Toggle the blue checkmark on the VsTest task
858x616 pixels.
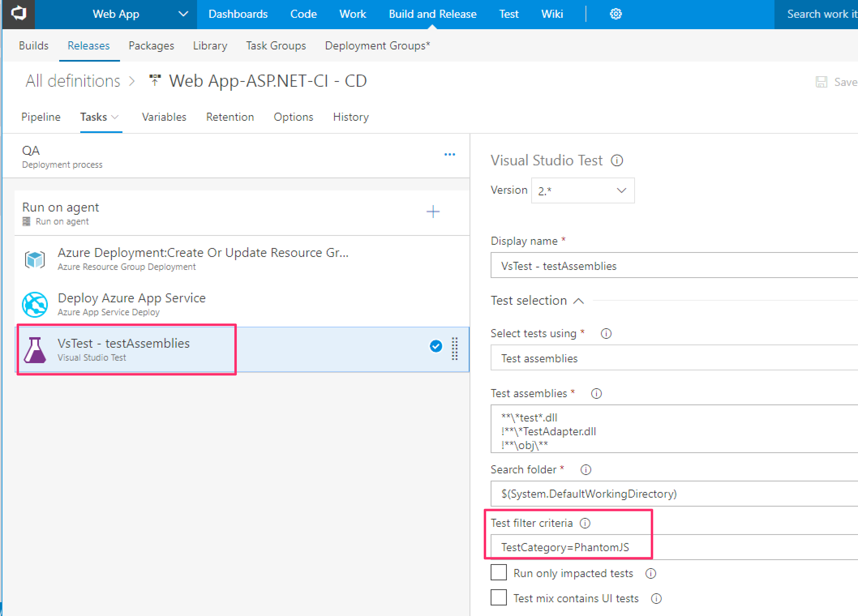click(436, 346)
